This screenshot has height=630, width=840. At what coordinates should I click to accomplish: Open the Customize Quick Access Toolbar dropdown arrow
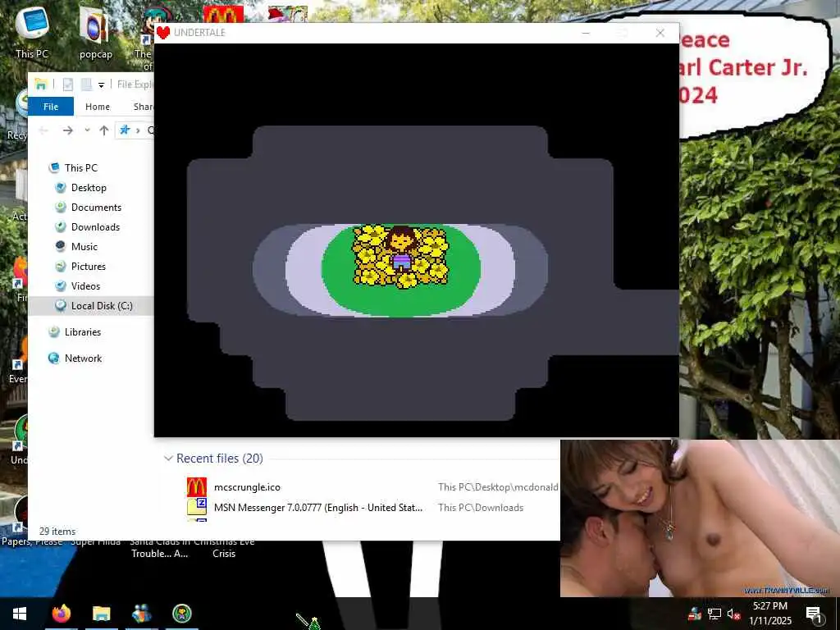point(101,84)
